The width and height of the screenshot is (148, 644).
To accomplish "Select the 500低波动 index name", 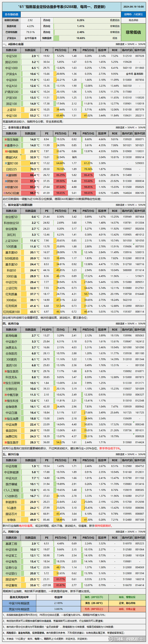I will point(11,258).
